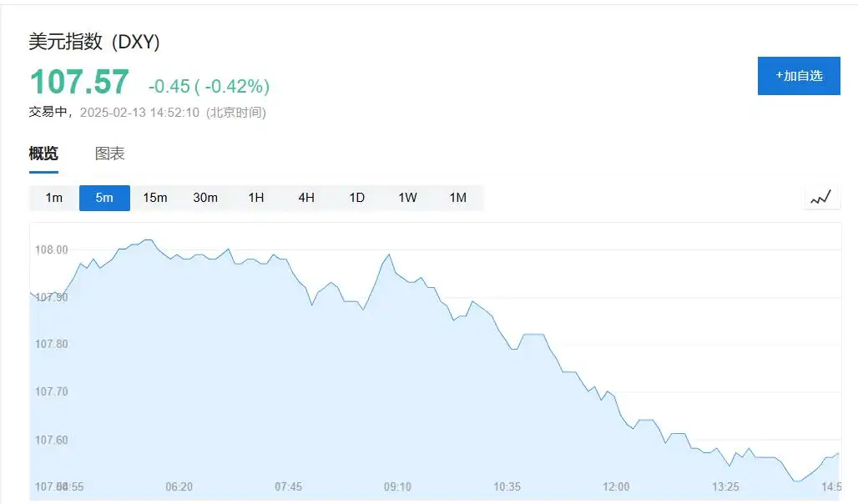Click the -0.45 (-0.42%) change text
Viewport: 858px width, 504px height.
(x=209, y=87)
